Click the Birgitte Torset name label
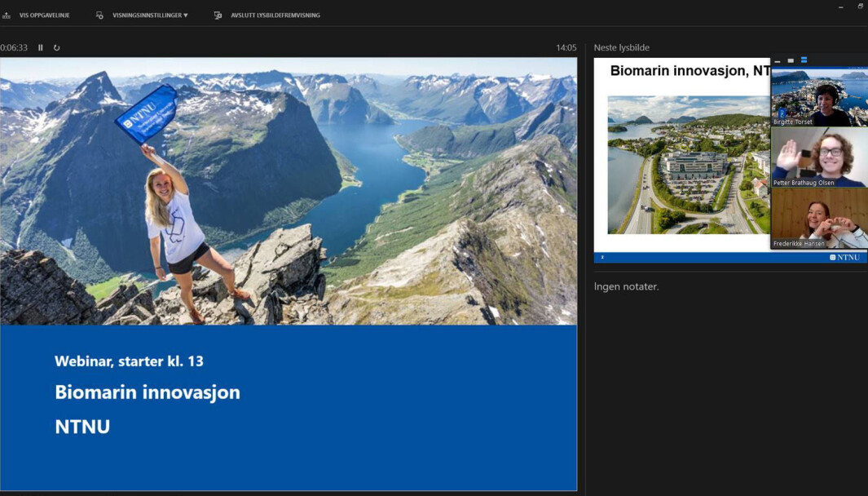This screenshot has width=868, height=496. 793,122
